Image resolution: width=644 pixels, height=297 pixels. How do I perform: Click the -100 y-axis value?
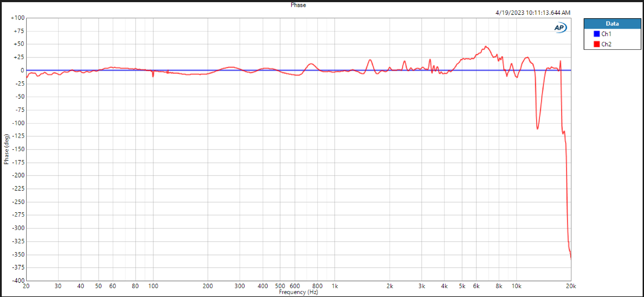tap(18, 123)
